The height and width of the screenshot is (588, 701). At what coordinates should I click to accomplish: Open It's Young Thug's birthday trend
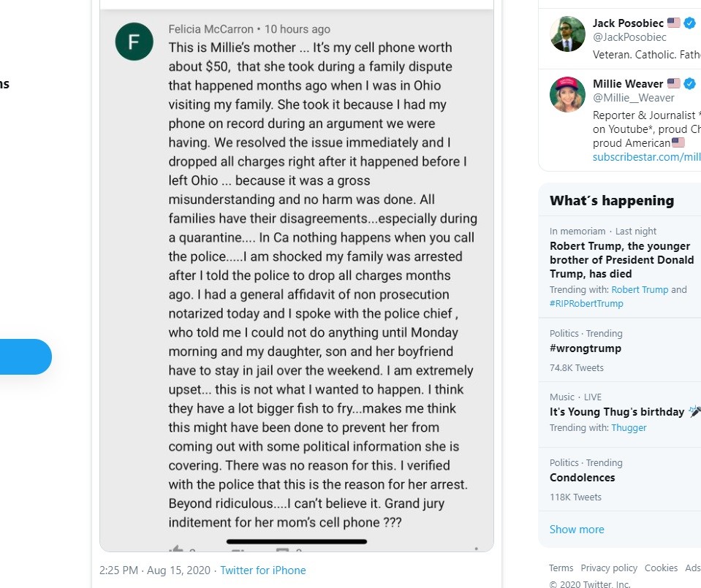(x=618, y=412)
